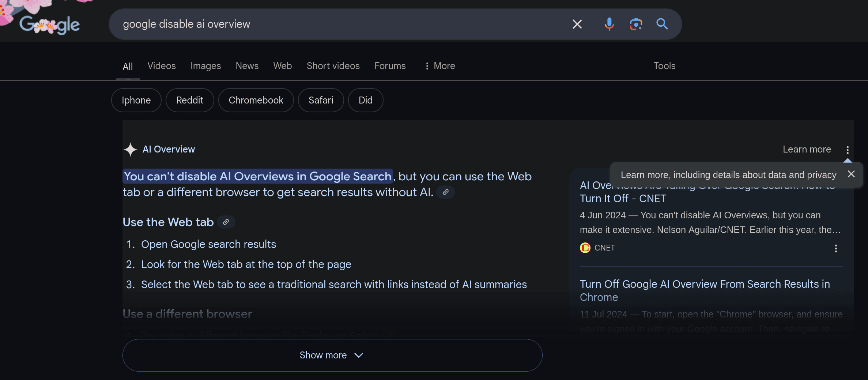Clear the search query with X icon
The width and height of the screenshot is (868, 380).
point(577,24)
